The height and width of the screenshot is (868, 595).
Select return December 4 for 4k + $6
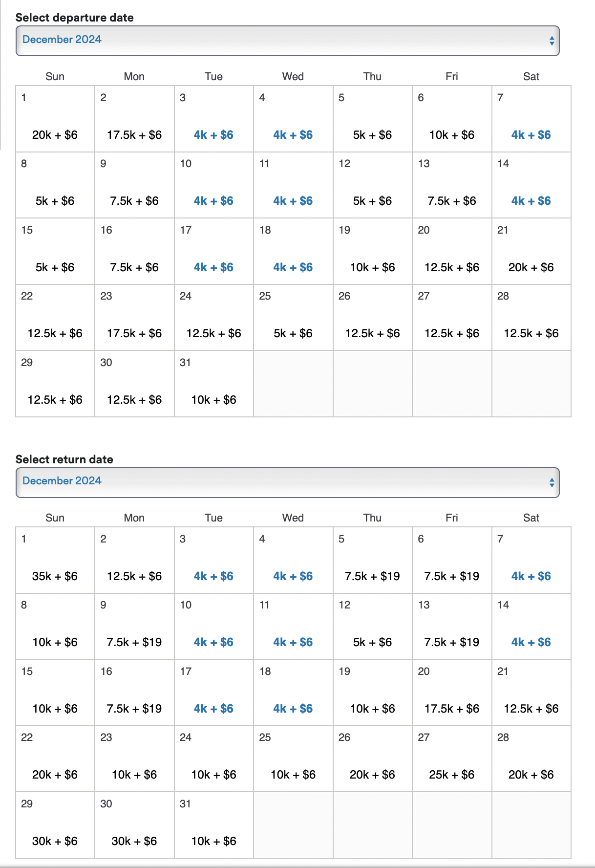point(293,576)
